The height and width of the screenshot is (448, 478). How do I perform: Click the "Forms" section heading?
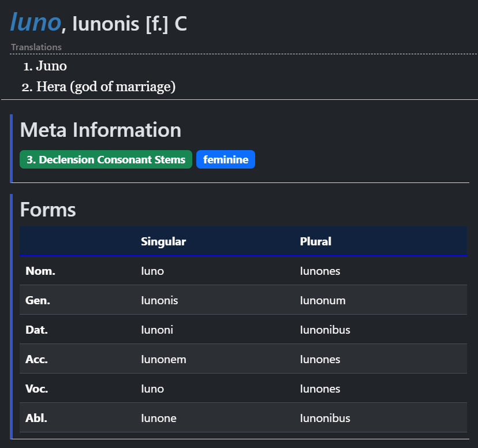tap(48, 210)
